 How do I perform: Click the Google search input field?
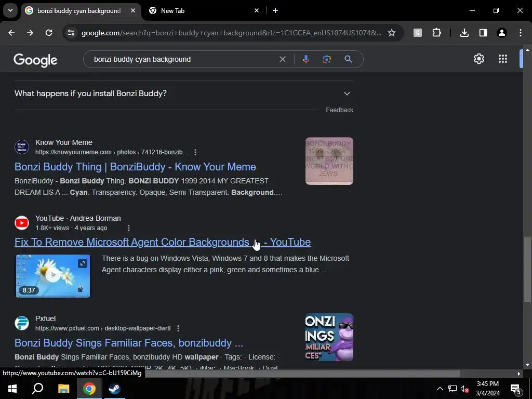pyautogui.click(x=183, y=59)
